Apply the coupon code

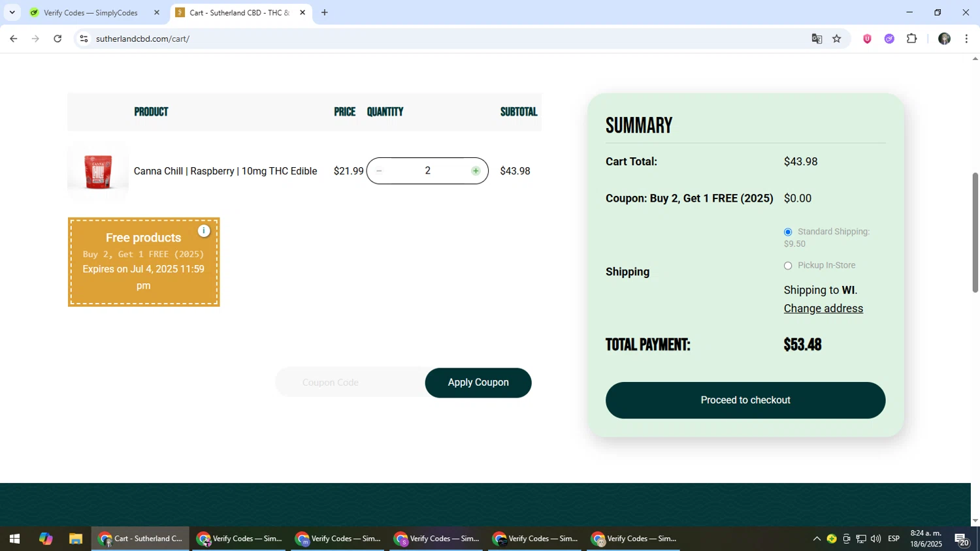478,383
